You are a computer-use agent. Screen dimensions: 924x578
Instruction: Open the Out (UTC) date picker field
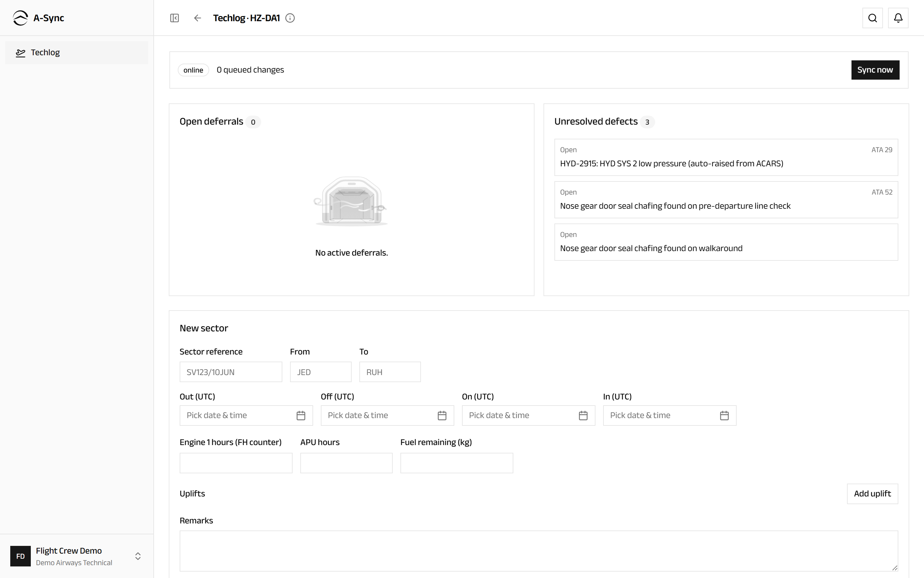point(246,416)
